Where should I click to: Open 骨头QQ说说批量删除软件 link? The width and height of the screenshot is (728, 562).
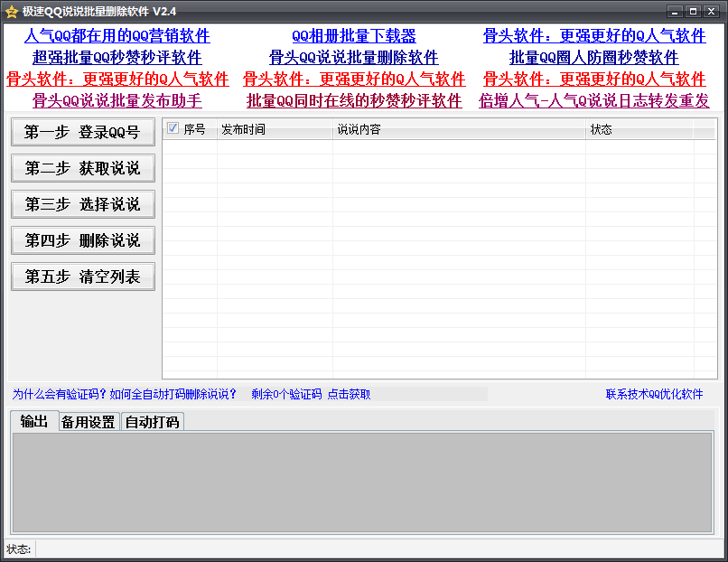354,58
